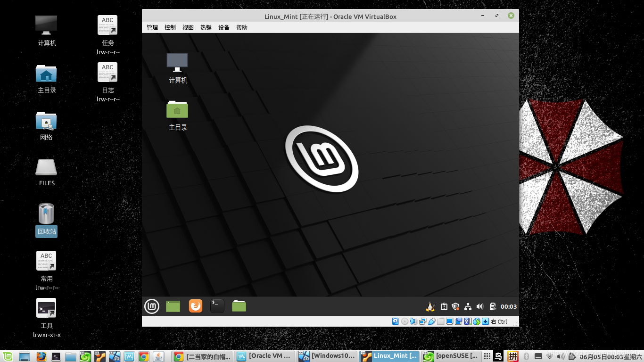Click the recording indicator in VirtualBox status bar

coord(458,321)
